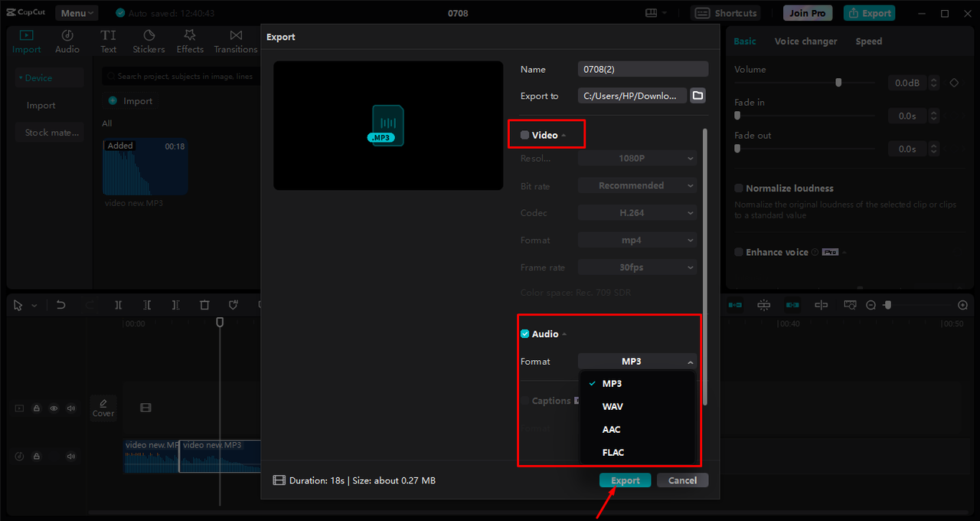Select the Device source item

point(50,77)
